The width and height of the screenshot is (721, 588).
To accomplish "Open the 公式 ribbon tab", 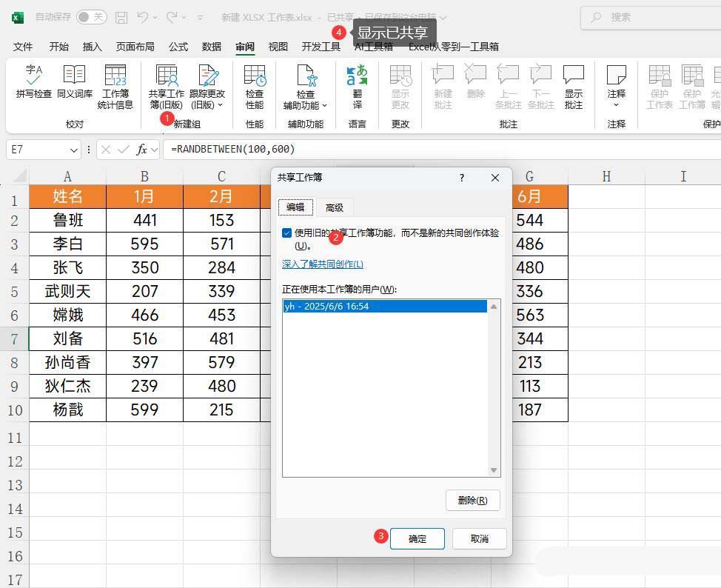I will (178, 47).
